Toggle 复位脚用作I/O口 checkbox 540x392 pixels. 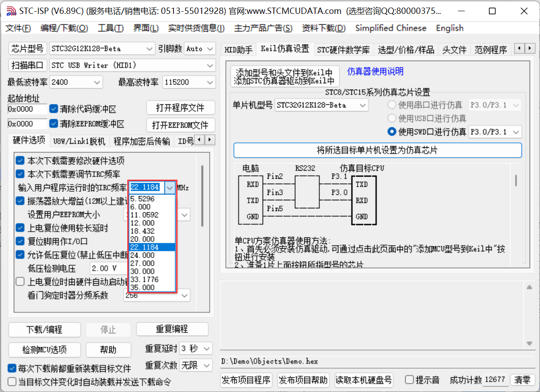point(20,241)
